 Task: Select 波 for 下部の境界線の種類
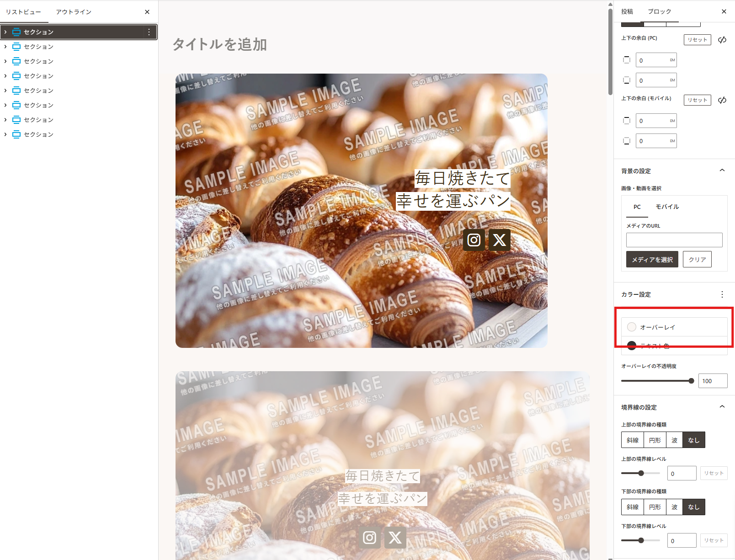point(674,507)
